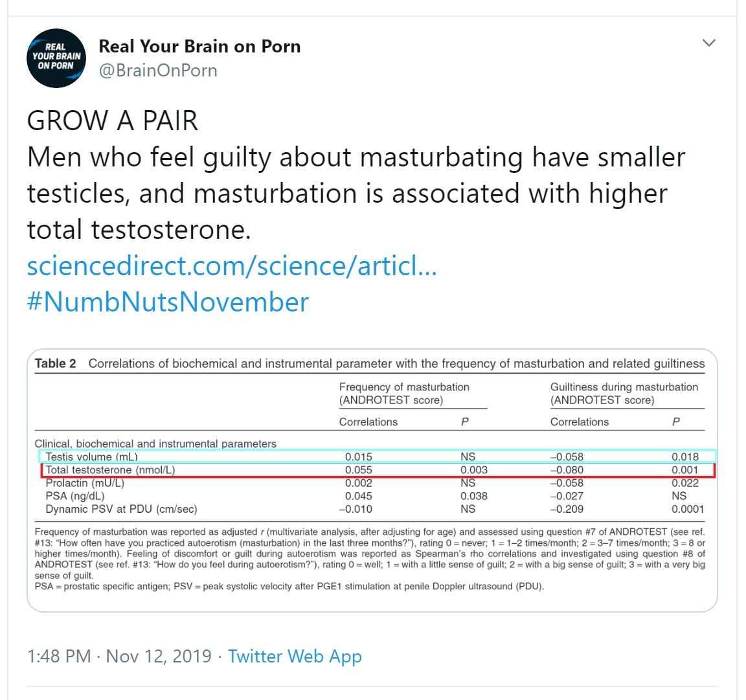Image resolution: width=746 pixels, height=700 pixels.
Task: Open the attached table image at Table 2 title
Action: click(369, 363)
